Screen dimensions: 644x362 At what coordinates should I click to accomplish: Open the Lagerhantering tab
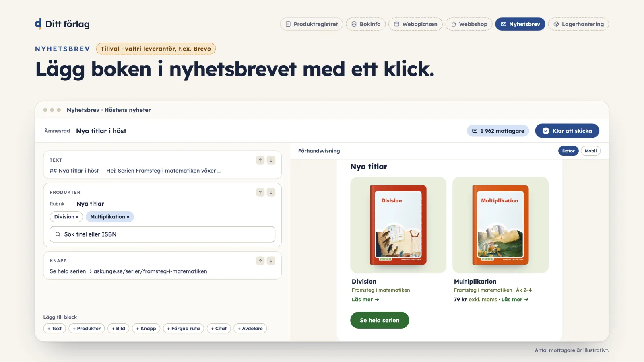tap(578, 24)
